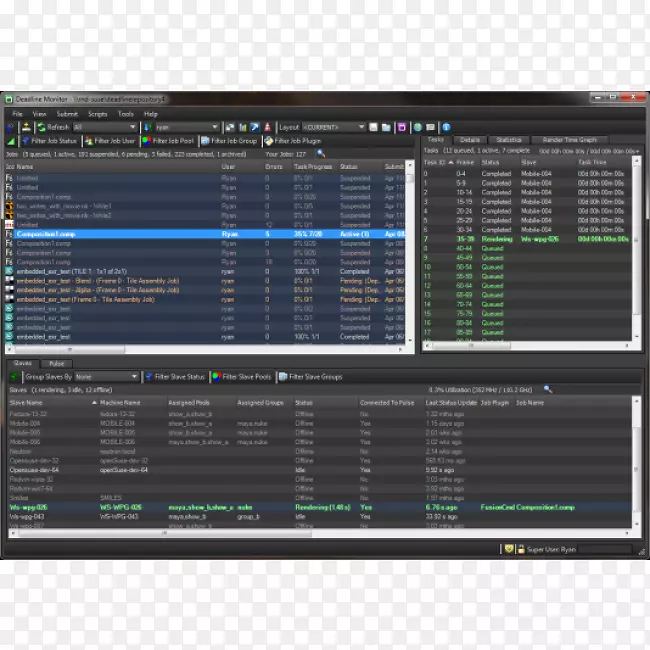
Task: Click the window icon right of the globe
Action: pyautogui.click(x=430, y=127)
